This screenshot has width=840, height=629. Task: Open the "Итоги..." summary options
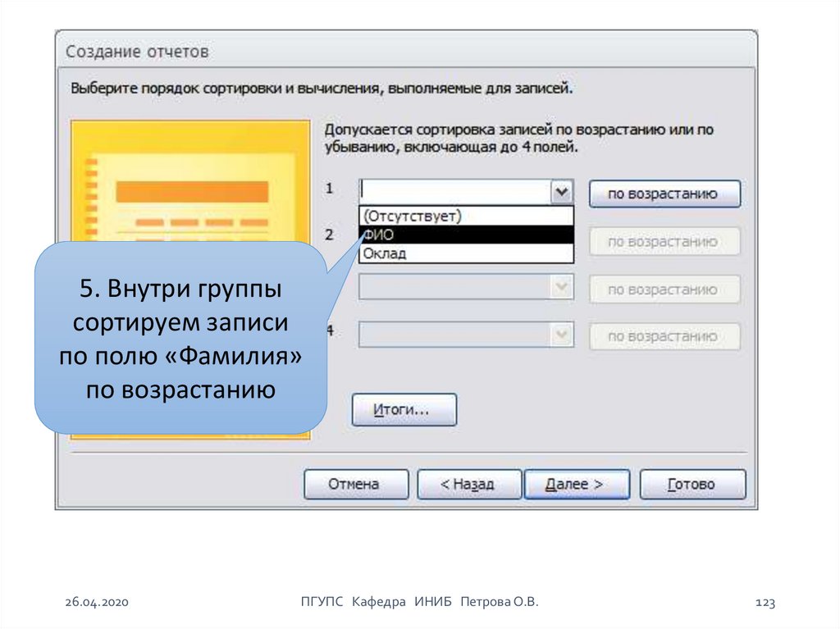(404, 409)
